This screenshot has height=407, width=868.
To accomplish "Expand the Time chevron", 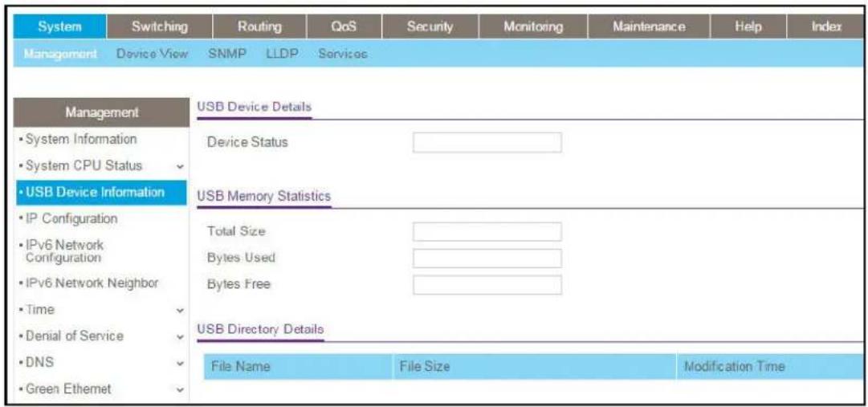I will pyautogui.click(x=179, y=310).
